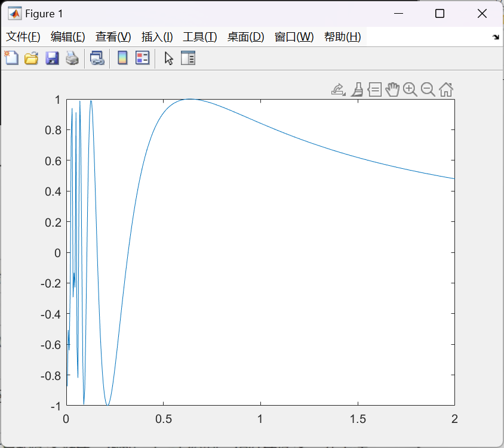Enable the data brushing tool
Screen dimensions: 504x448
tap(357, 89)
